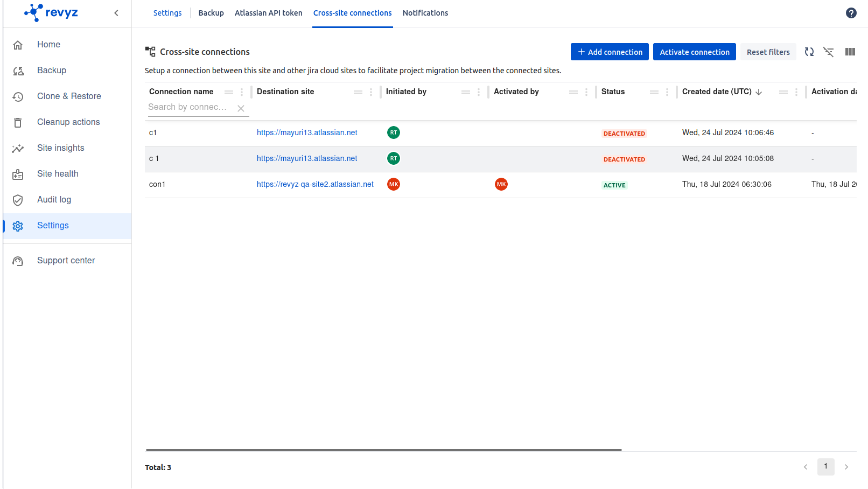Click the MK avatar in Activated by column
The width and height of the screenshot is (868, 489).
[501, 184]
